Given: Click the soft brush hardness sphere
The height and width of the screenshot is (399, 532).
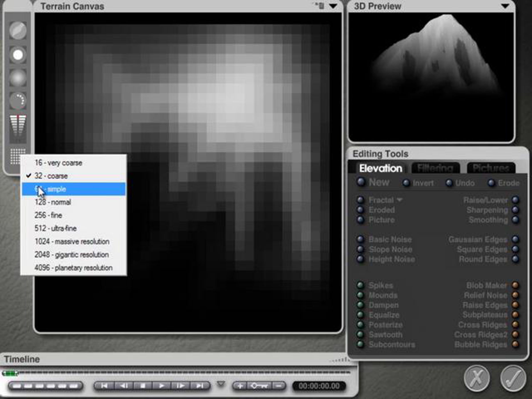Looking at the screenshot, I should (x=18, y=78).
